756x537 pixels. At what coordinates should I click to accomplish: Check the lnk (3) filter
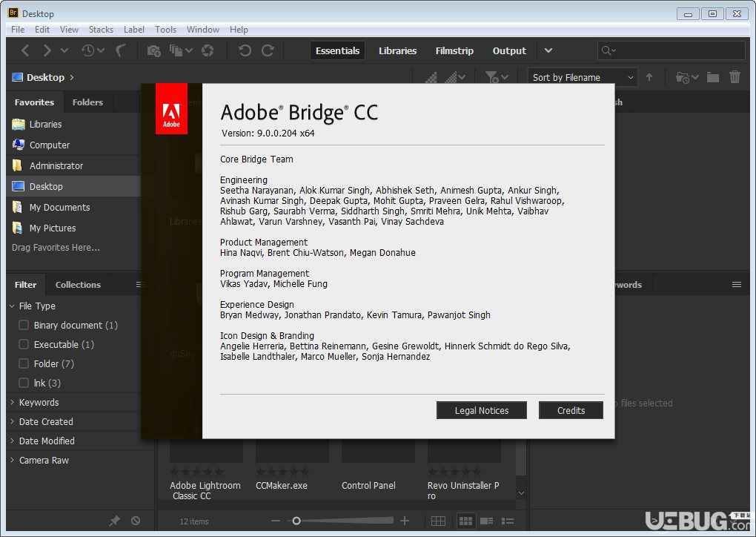coord(24,383)
